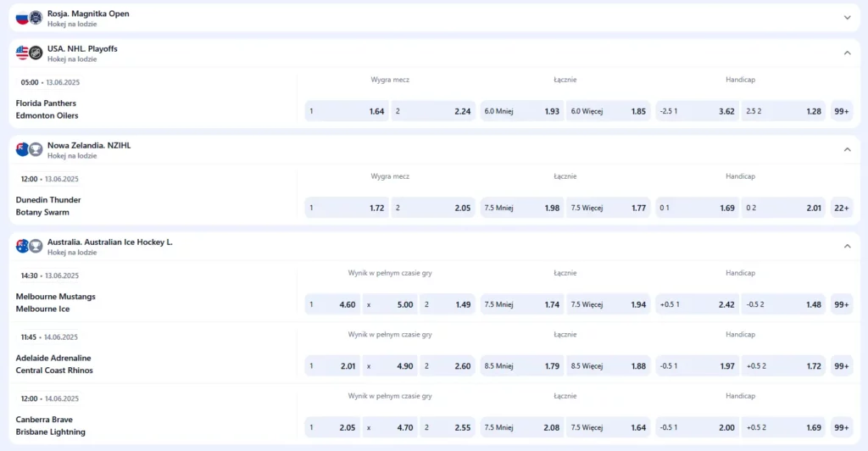Pick 7.5 Więcej at 1.77 for Botany Swarm game
Viewport: 868px width, 451px height.
[x=608, y=208]
